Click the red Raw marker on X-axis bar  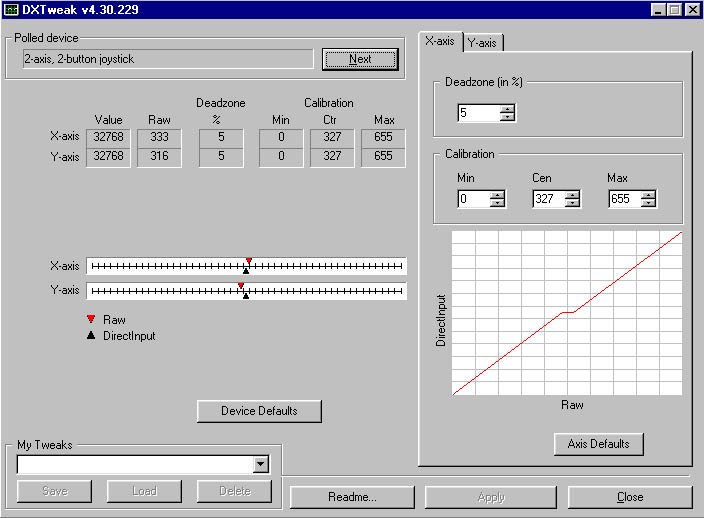[x=249, y=261]
